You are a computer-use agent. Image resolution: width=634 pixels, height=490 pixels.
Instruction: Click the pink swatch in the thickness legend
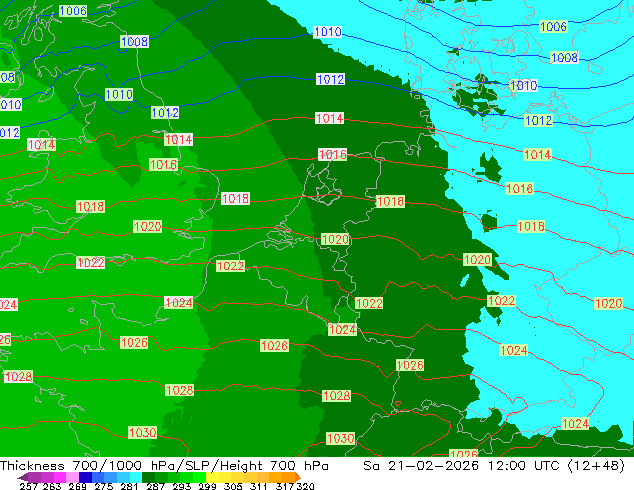pos(72,477)
